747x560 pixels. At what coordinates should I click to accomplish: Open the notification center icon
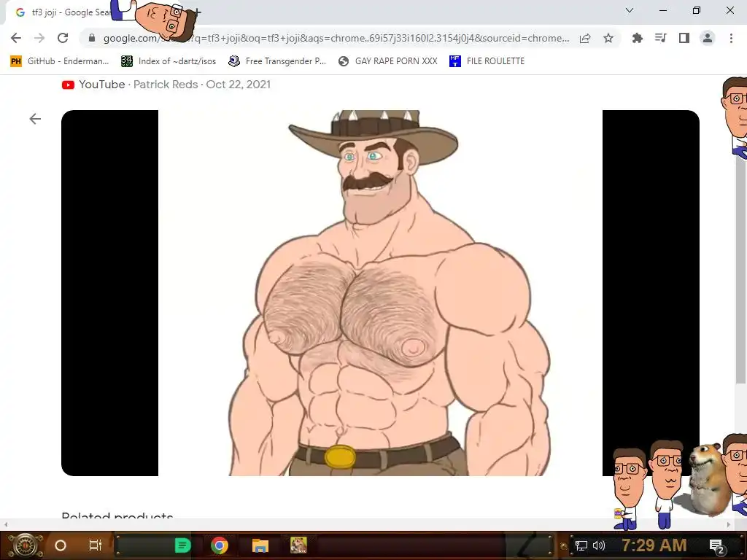(716, 545)
